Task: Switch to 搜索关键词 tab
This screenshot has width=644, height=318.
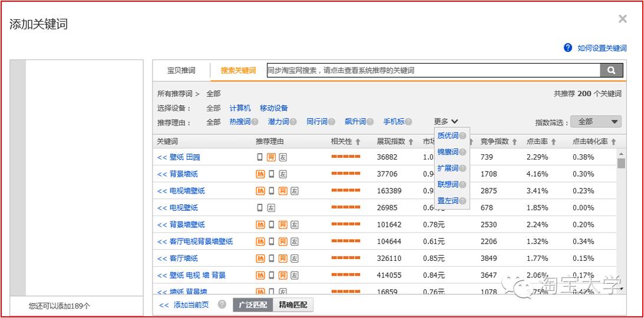Action: (x=238, y=70)
